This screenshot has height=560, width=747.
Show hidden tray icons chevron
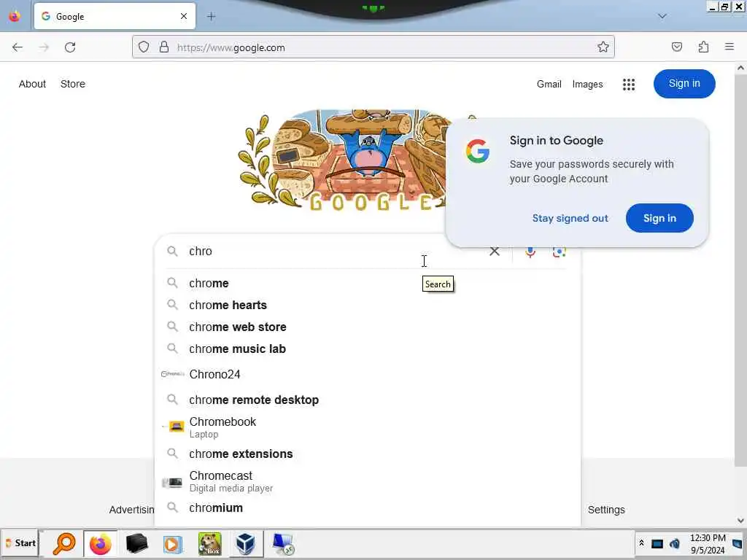click(x=641, y=543)
